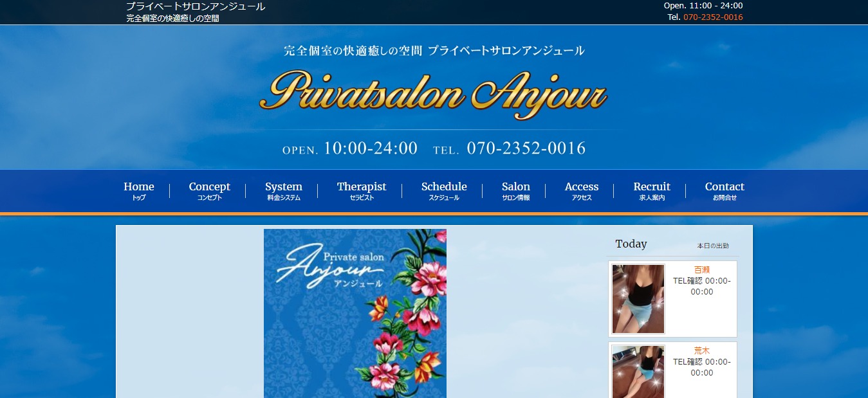Viewport: 868px width, 398px height.
Task: Open the Home page from the navigation bar
Action: click(x=138, y=190)
